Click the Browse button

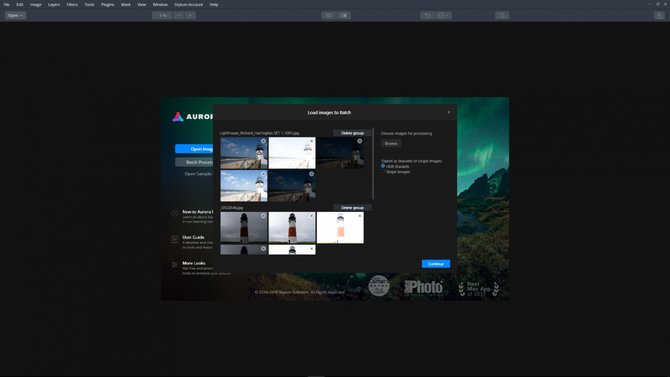coord(391,144)
